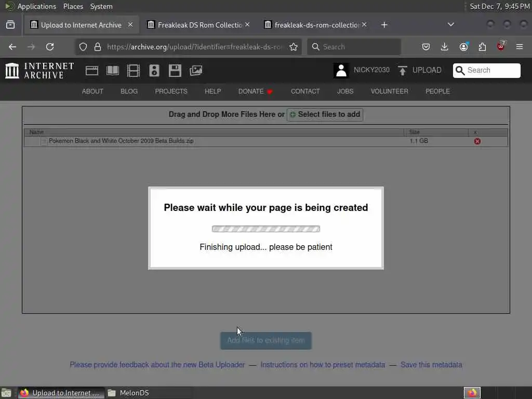
Task: Go back with the browser back arrow
Action: pos(12,47)
